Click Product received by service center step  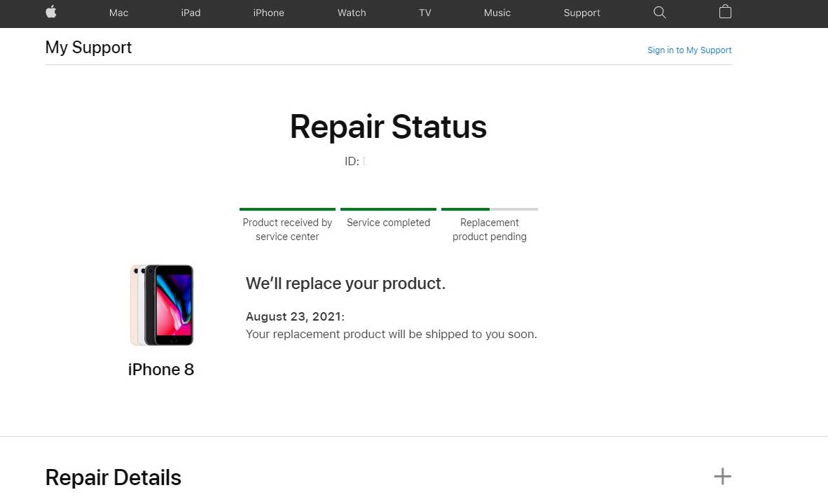click(287, 229)
